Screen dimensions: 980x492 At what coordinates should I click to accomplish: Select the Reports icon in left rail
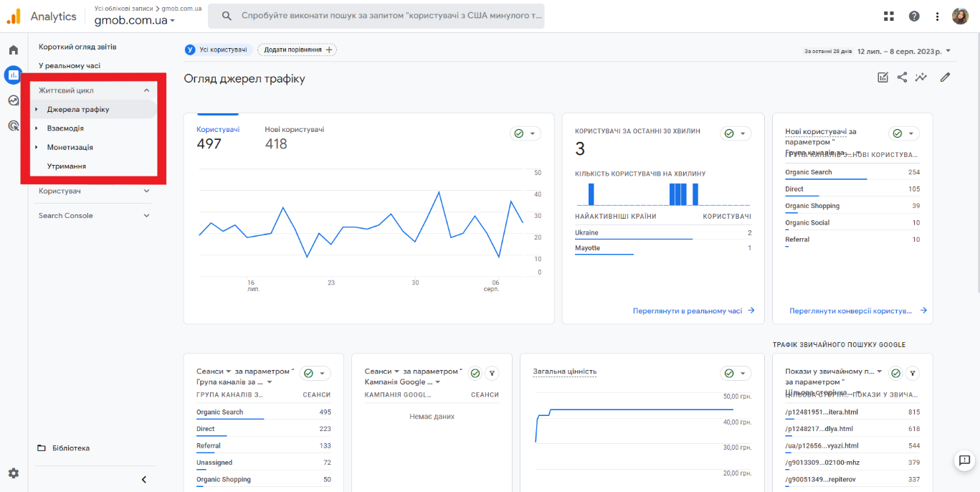click(12, 75)
